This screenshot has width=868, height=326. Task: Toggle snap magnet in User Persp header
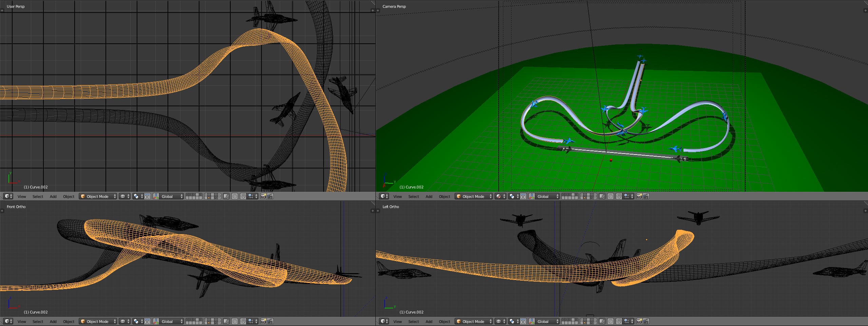click(243, 196)
